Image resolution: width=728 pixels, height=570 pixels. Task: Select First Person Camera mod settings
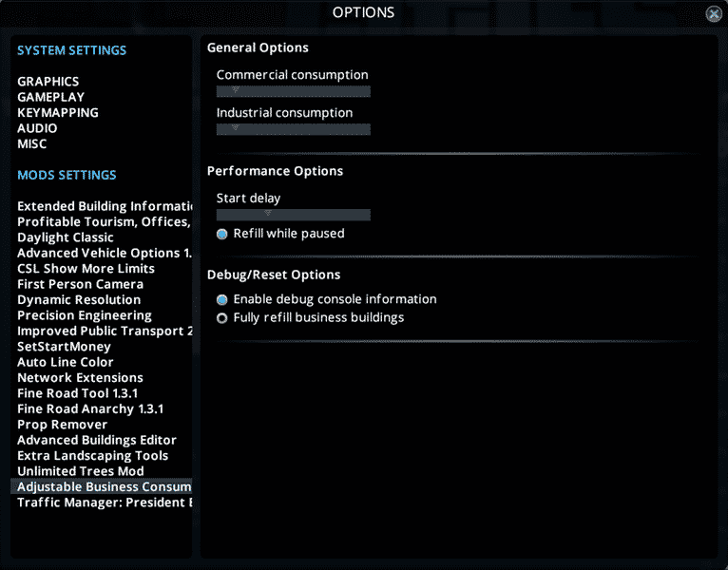[x=81, y=284]
